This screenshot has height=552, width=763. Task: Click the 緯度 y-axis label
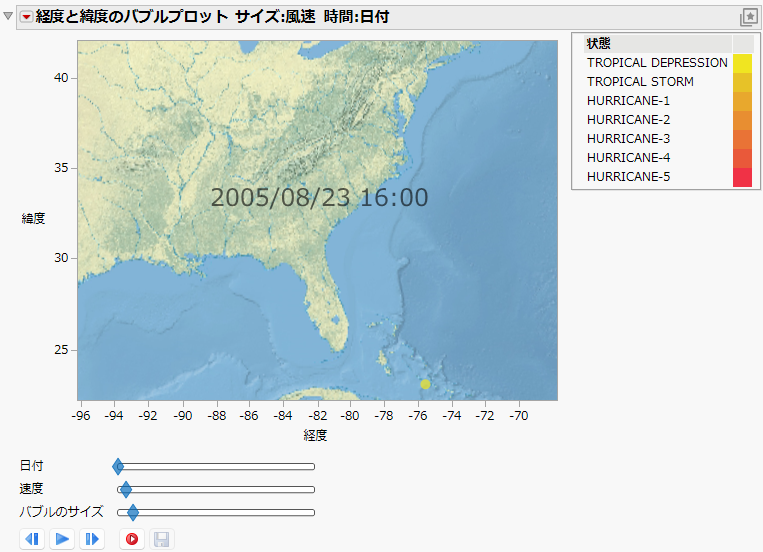33,219
